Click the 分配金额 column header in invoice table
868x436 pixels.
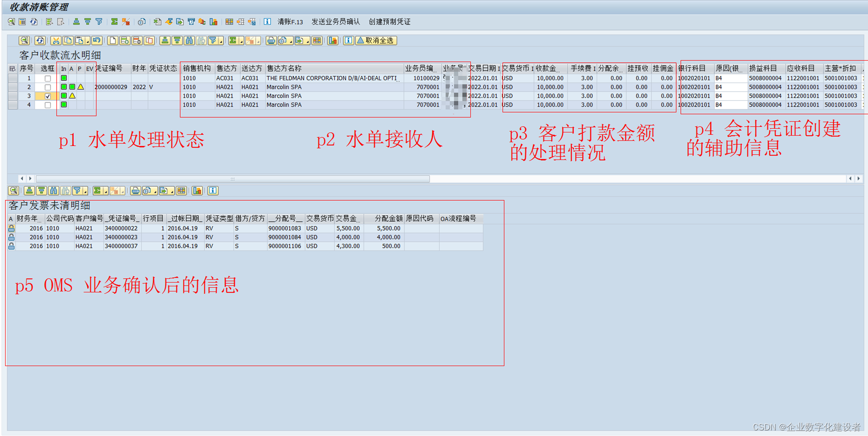click(384, 218)
